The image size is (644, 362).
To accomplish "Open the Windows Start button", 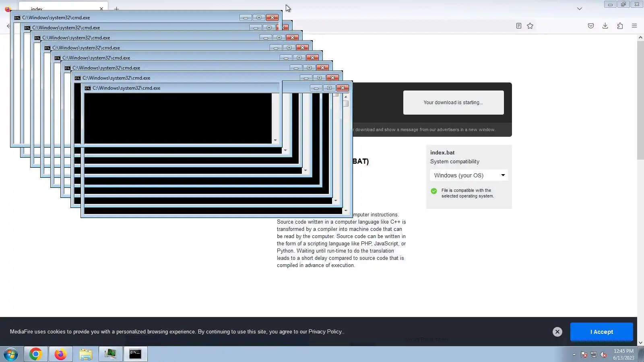I will tap(11, 354).
